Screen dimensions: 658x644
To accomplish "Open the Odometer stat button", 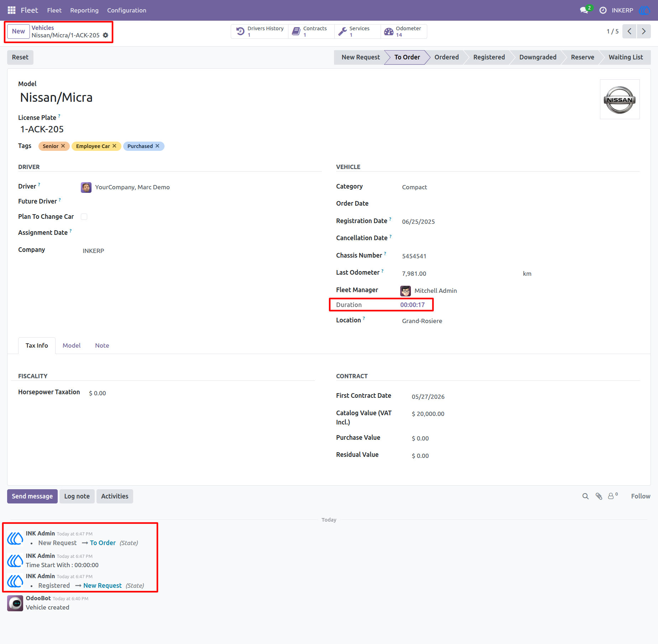I will [x=403, y=31].
